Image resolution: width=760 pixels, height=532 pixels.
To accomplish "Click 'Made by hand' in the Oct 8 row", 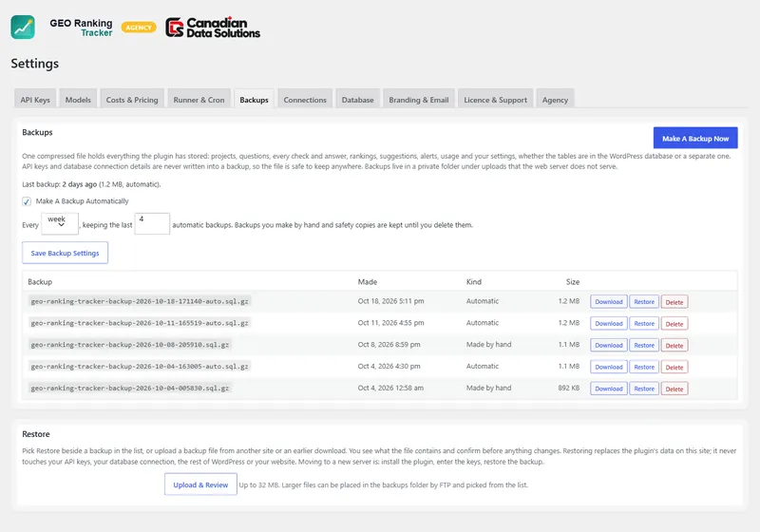I will click(x=488, y=345).
